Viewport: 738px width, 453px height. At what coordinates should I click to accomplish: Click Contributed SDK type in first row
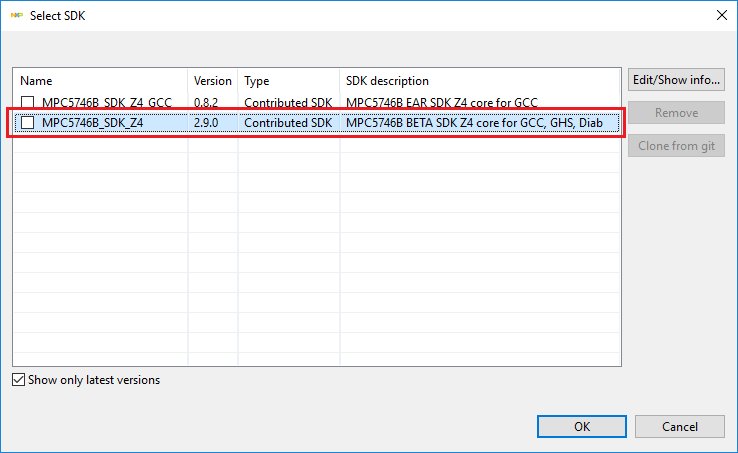(288, 102)
